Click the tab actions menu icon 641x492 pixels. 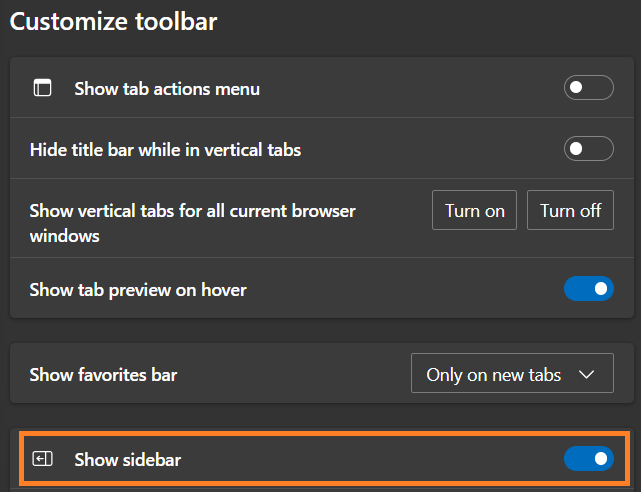tap(42, 89)
